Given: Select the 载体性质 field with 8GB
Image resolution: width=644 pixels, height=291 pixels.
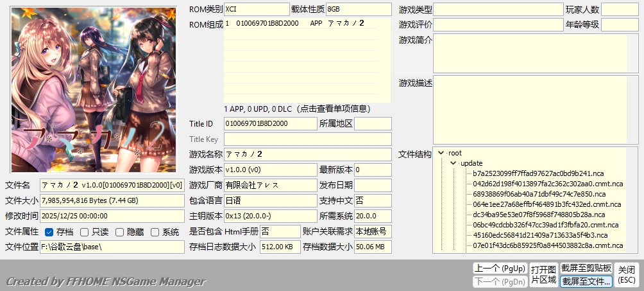Looking at the screenshot, I should point(359,9).
